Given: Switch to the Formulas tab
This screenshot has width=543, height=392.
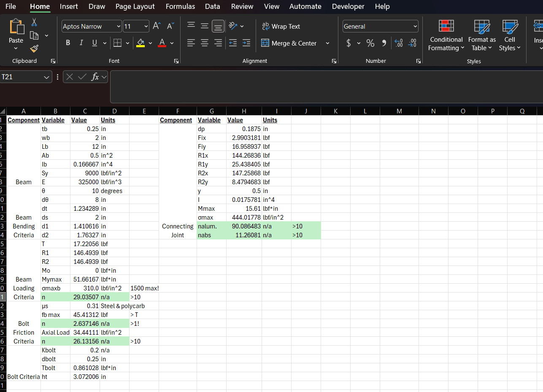Looking at the screenshot, I should click(x=180, y=6).
